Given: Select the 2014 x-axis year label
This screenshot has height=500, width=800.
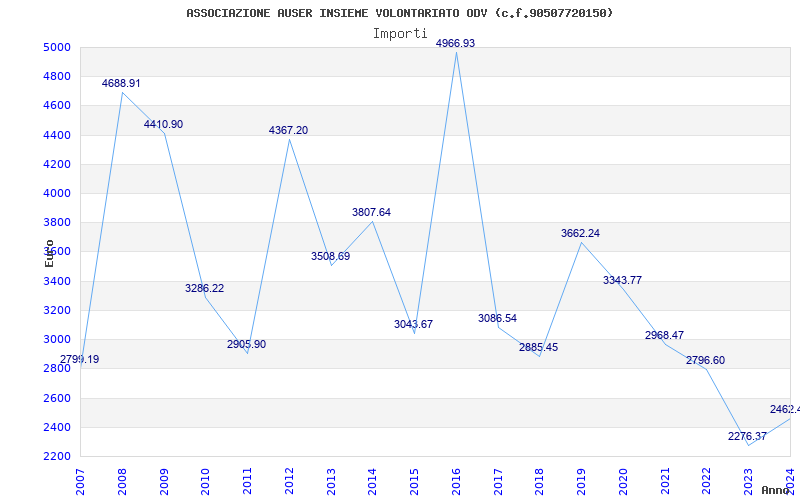Looking at the screenshot, I should [372, 482].
